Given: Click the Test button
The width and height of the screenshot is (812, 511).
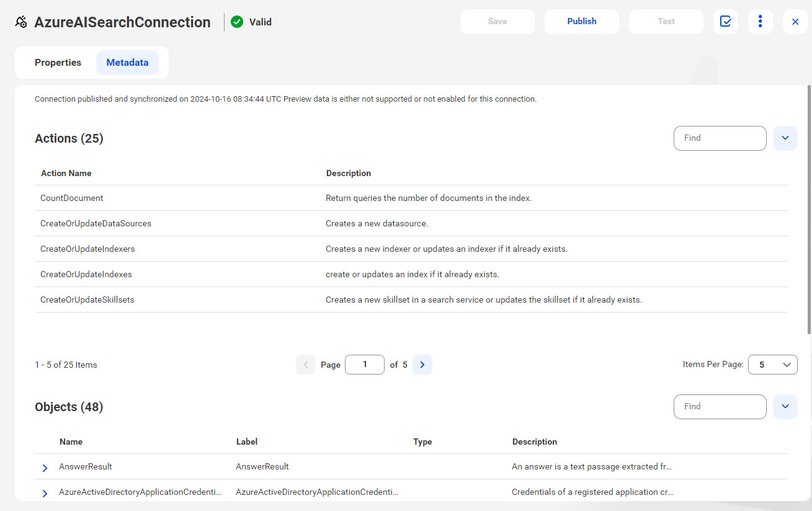Looking at the screenshot, I should coord(666,22).
